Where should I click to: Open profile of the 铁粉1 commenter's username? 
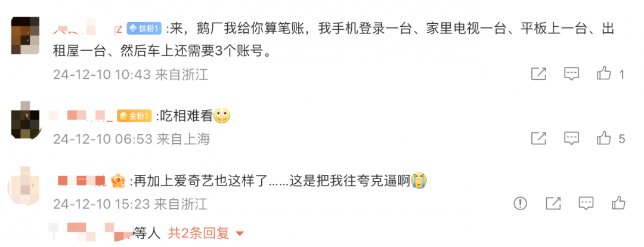tap(88, 29)
